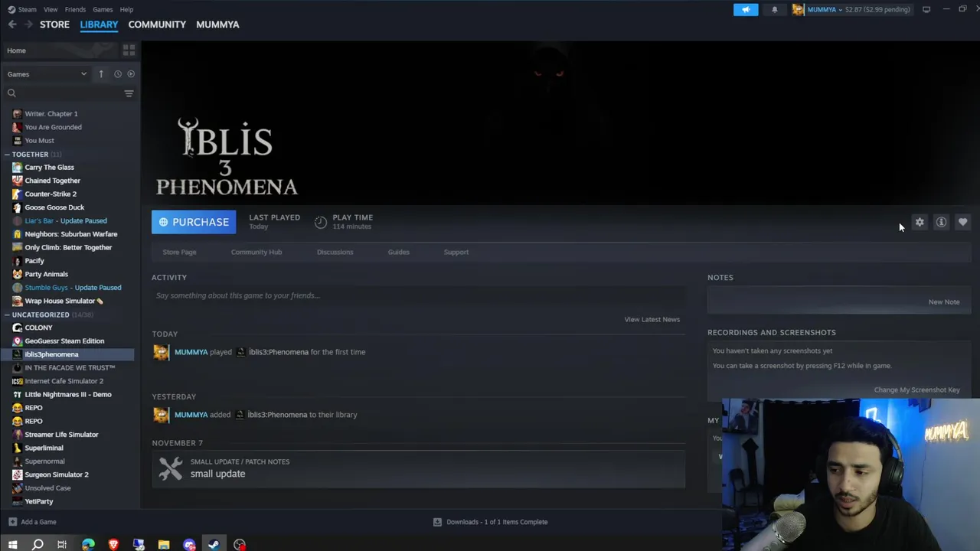Open advanced filter options icon

129,93
